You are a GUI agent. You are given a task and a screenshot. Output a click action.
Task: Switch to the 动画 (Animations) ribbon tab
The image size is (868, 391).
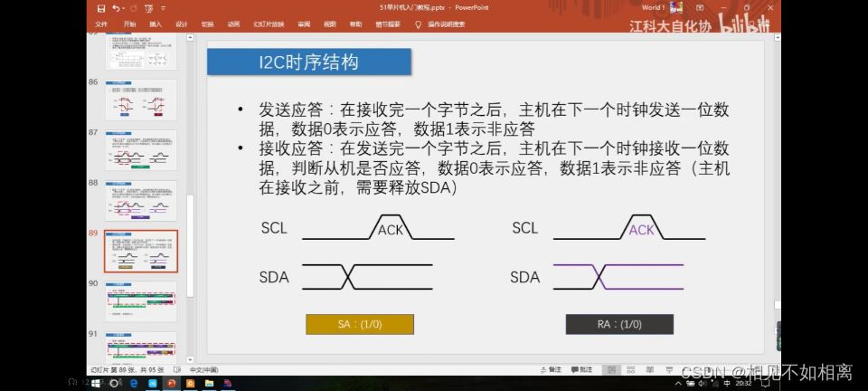point(233,24)
